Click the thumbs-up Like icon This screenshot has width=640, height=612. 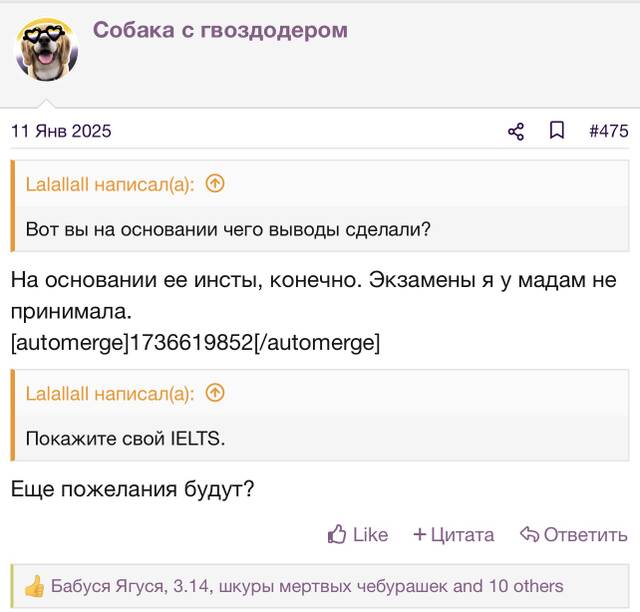click(x=337, y=534)
